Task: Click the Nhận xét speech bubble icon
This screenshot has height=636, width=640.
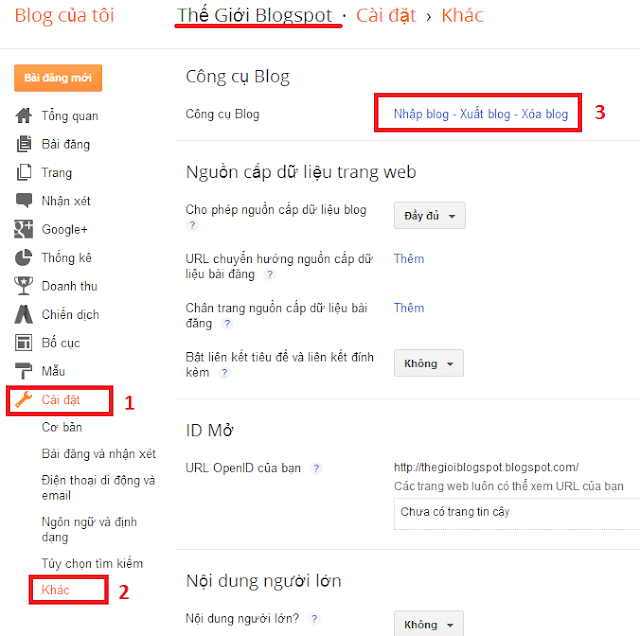Action: [24, 200]
